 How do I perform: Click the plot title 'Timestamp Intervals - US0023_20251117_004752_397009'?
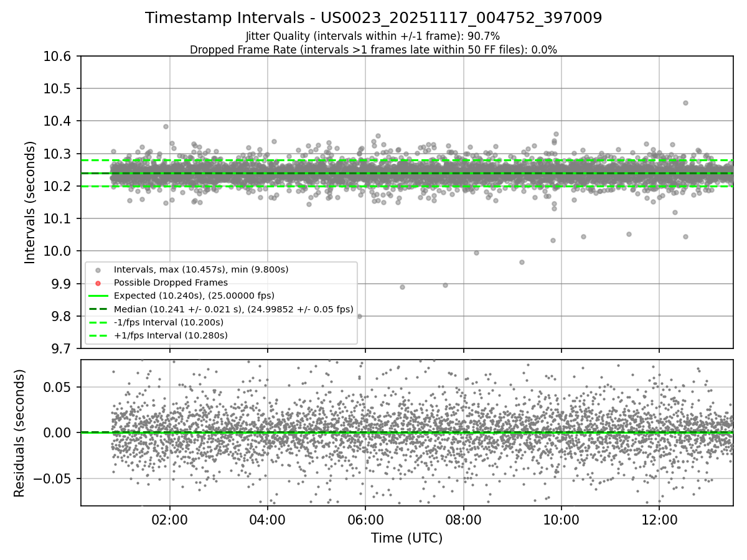374,18
